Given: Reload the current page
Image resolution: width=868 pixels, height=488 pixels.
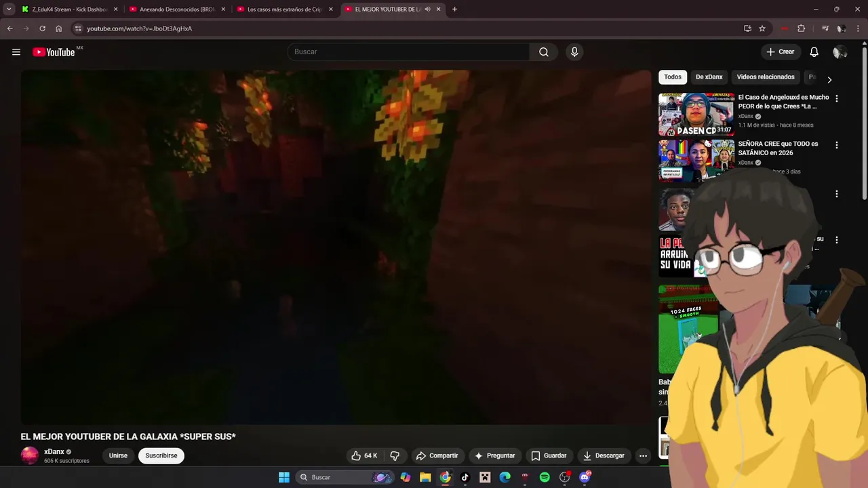Looking at the screenshot, I should pyautogui.click(x=42, y=28).
